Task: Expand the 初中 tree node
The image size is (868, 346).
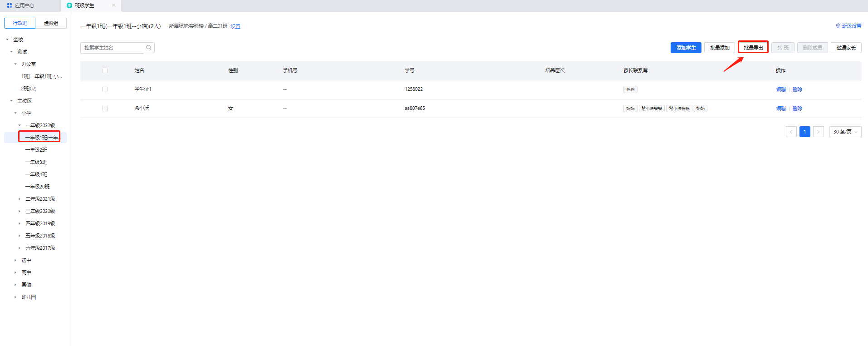Action: (15, 260)
